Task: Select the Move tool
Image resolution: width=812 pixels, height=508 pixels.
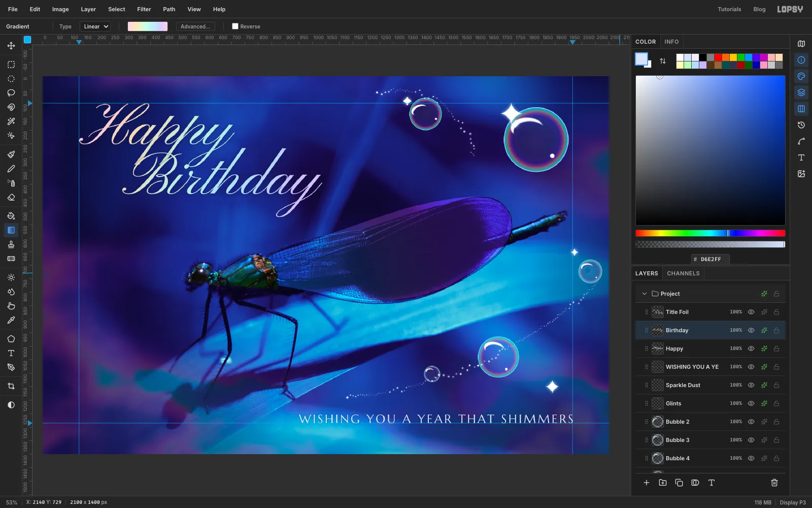Action: [x=11, y=46]
